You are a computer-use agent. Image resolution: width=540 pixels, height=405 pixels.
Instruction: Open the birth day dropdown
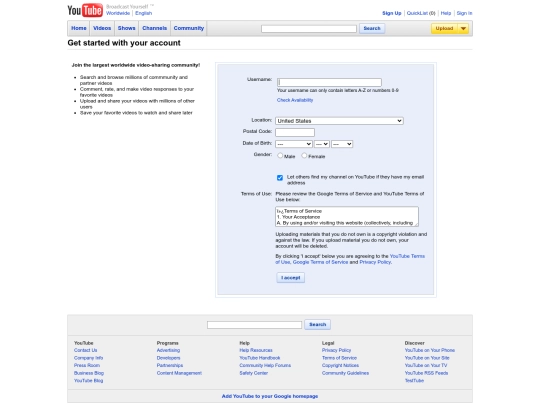[322, 144]
